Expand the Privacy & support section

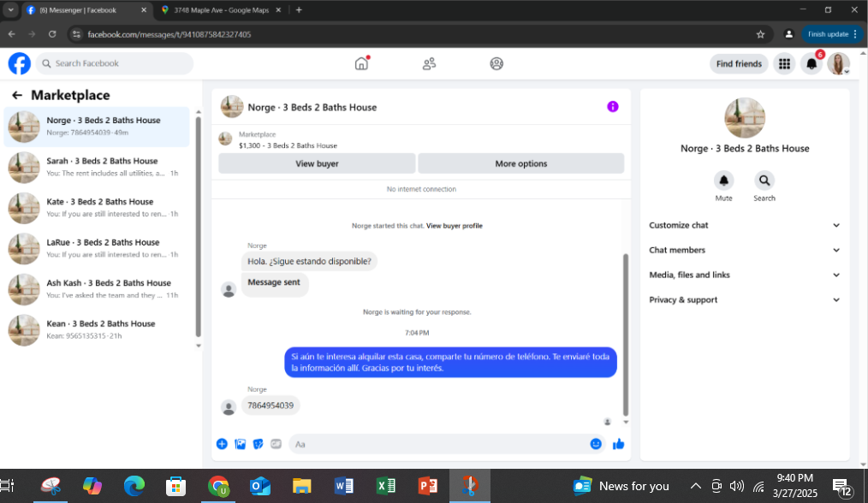coord(745,300)
